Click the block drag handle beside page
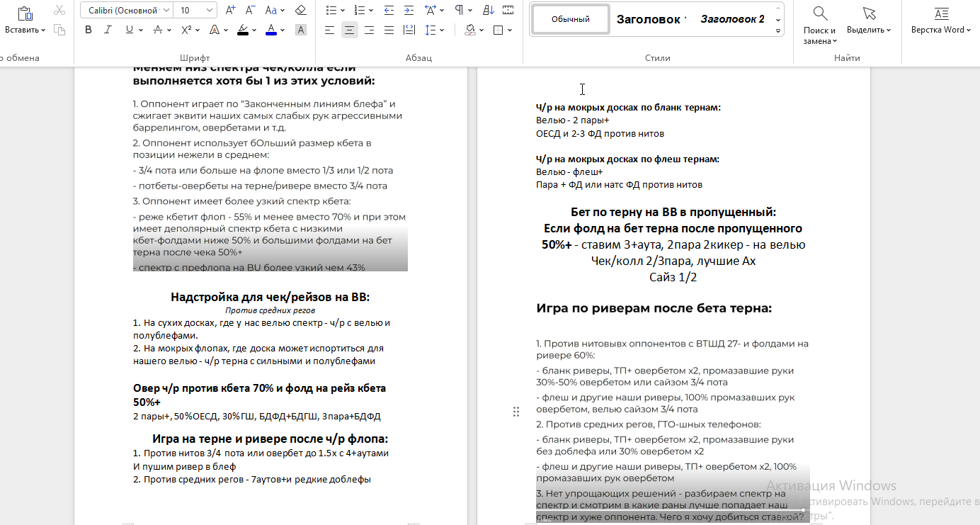This screenshot has height=525, width=980. pyautogui.click(x=516, y=412)
